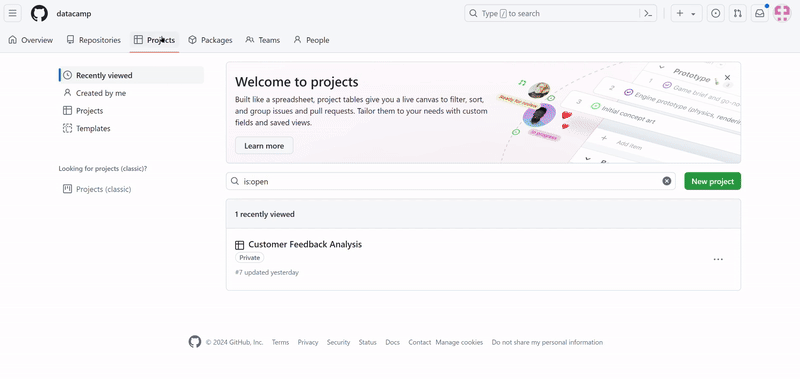This screenshot has height=379, width=800.
Task: Open the user avatar menu
Action: pyautogui.click(x=782, y=13)
